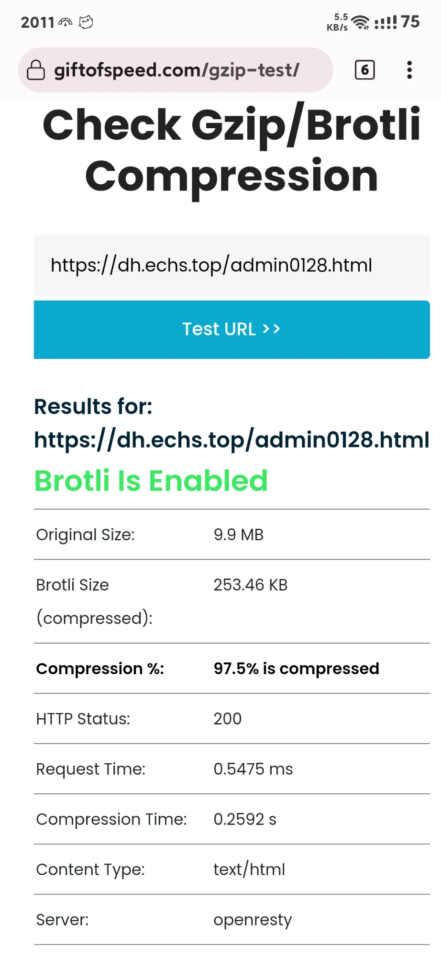Select the HTTP Status 200 value
The image size is (441, 980).
click(227, 719)
